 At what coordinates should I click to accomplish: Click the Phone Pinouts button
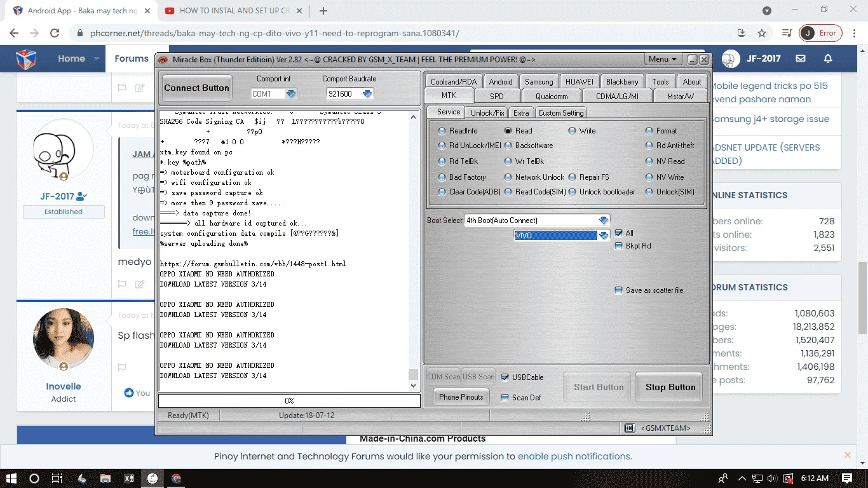click(x=461, y=397)
